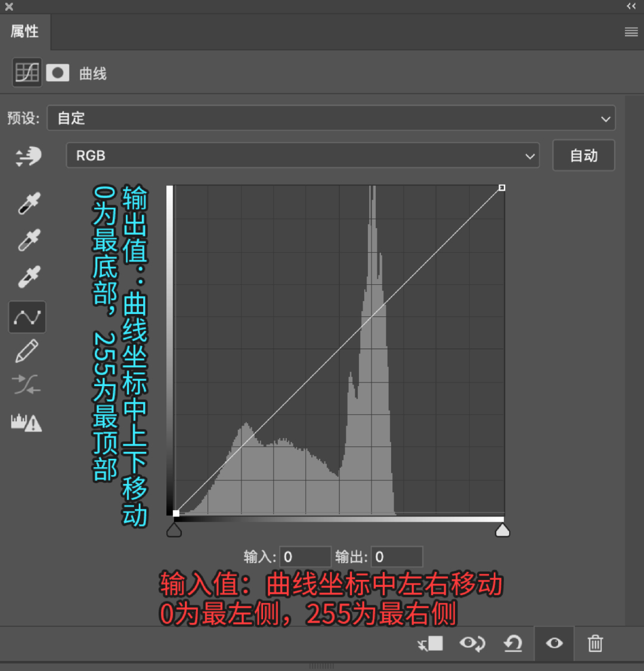The height and width of the screenshot is (671, 644).
Task: Clip the adjustment to the layer below
Action: coord(429,644)
